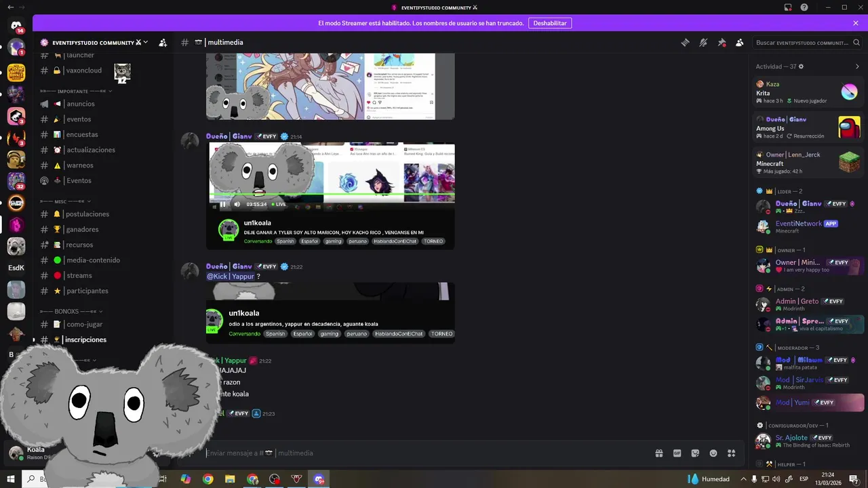The height and width of the screenshot is (488, 868).
Task: Open File Explorer from Windows taskbar
Action: 230,479
